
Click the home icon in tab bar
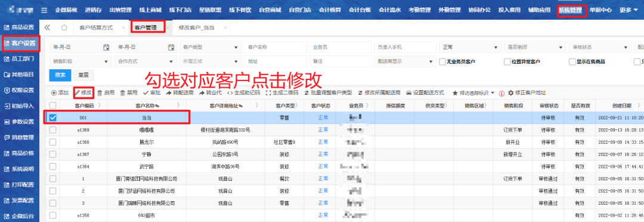point(64,28)
